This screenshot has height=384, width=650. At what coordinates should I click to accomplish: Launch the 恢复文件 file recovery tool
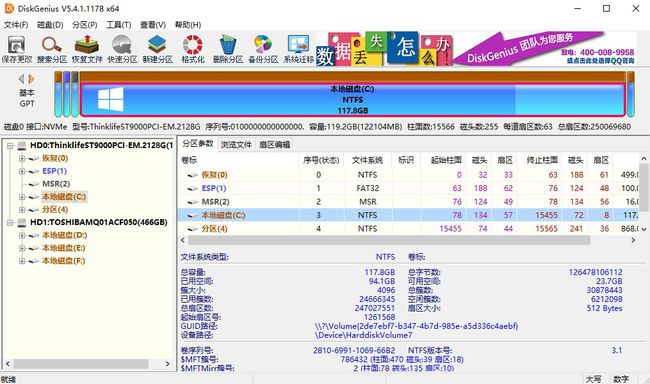pos(87,49)
